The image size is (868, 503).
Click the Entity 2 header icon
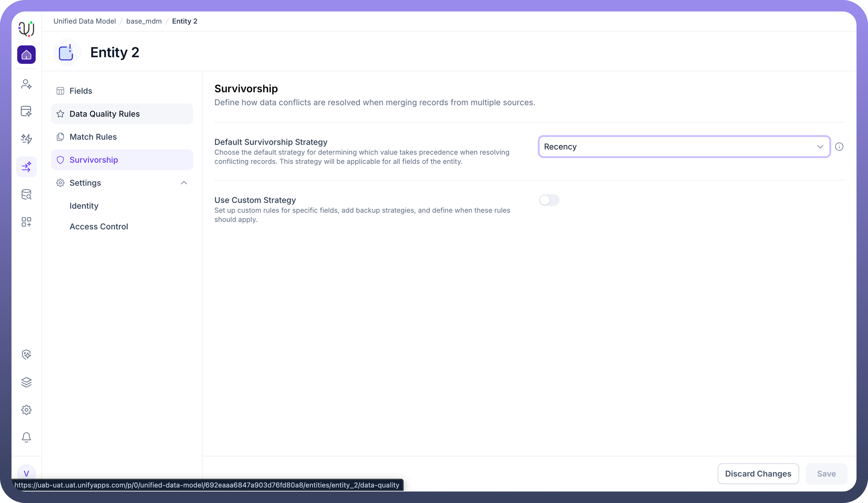[67, 52]
